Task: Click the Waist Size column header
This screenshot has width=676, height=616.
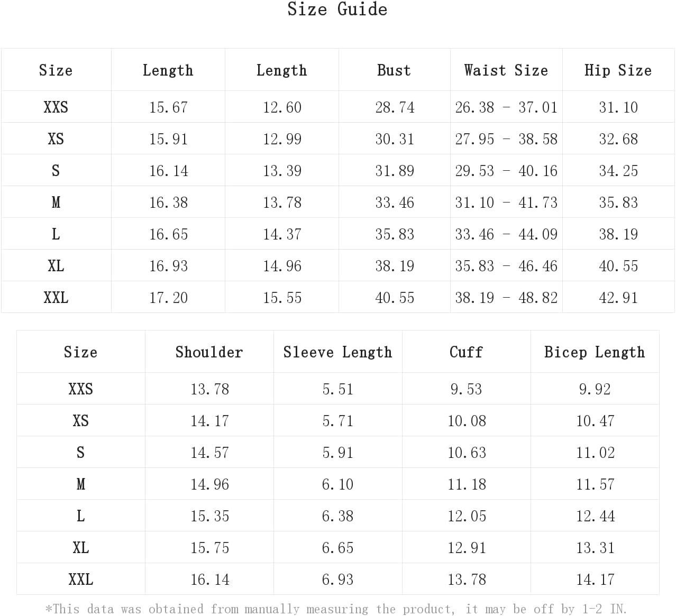Action: point(506,70)
